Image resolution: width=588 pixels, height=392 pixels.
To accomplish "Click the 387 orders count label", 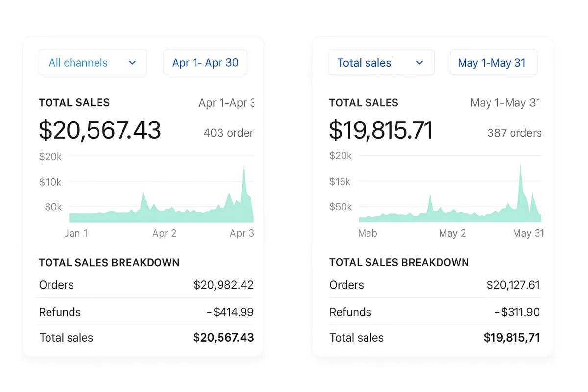I will pyautogui.click(x=514, y=133).
